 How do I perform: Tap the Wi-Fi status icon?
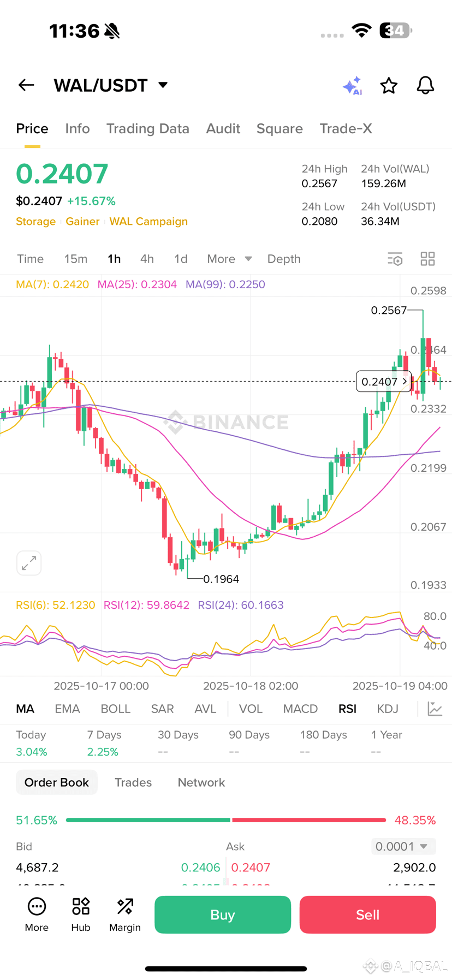point(361,31)
